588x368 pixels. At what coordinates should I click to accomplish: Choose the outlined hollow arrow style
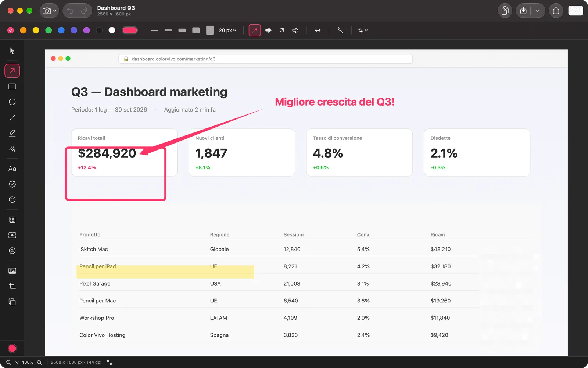pos(295,31)
